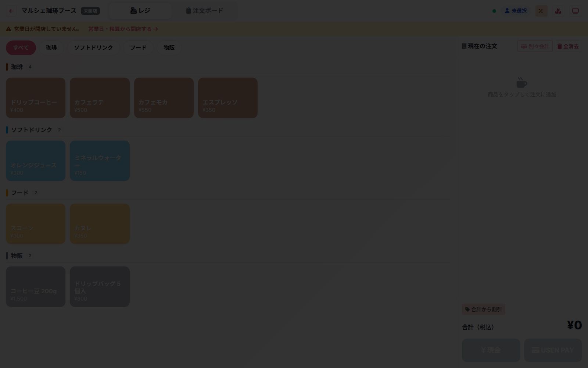588x368 pixels.
Task: Click the ¥0 total amount
Action: [x=574, y=325]
